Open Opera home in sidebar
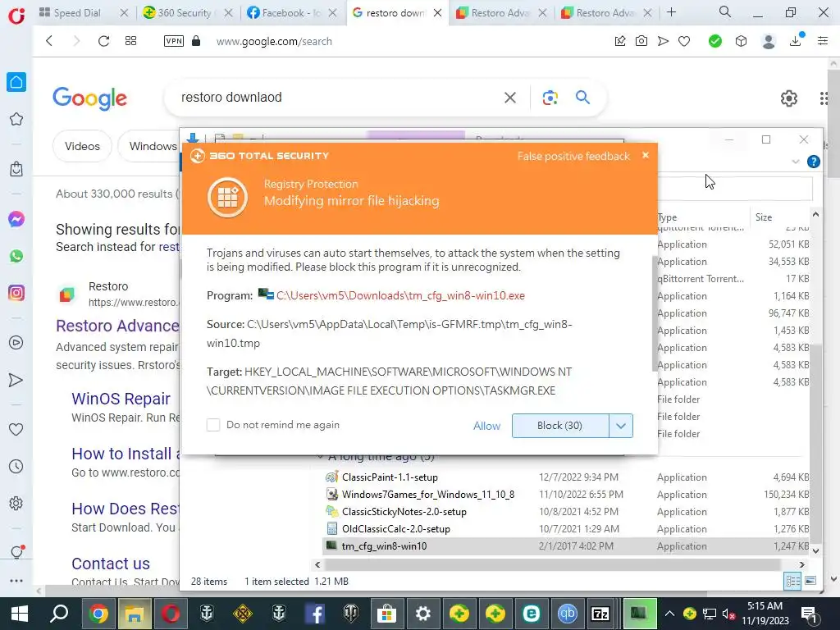The height and width of the screenshot is (630, 840). [16, 82]
